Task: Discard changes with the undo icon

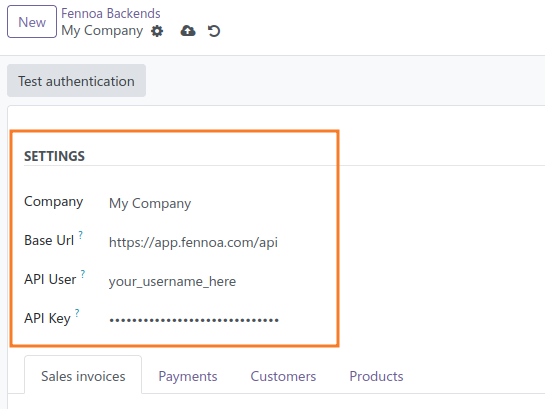Action: [x=214, y=31]
